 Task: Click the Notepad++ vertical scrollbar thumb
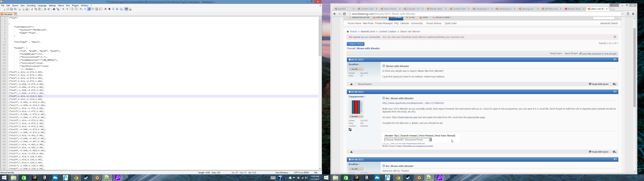320,38
